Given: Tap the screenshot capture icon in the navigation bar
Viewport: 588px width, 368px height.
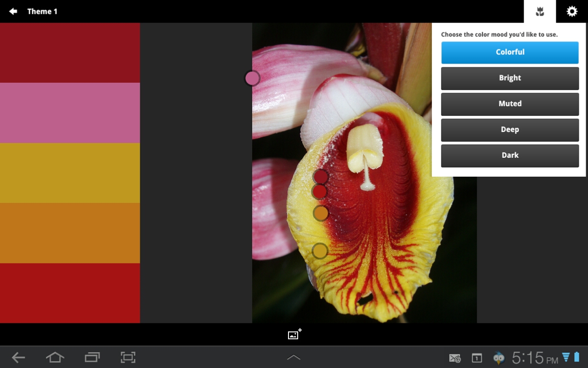Looking at the screenshot, I should pyautogui.click(x=128, y=357).
